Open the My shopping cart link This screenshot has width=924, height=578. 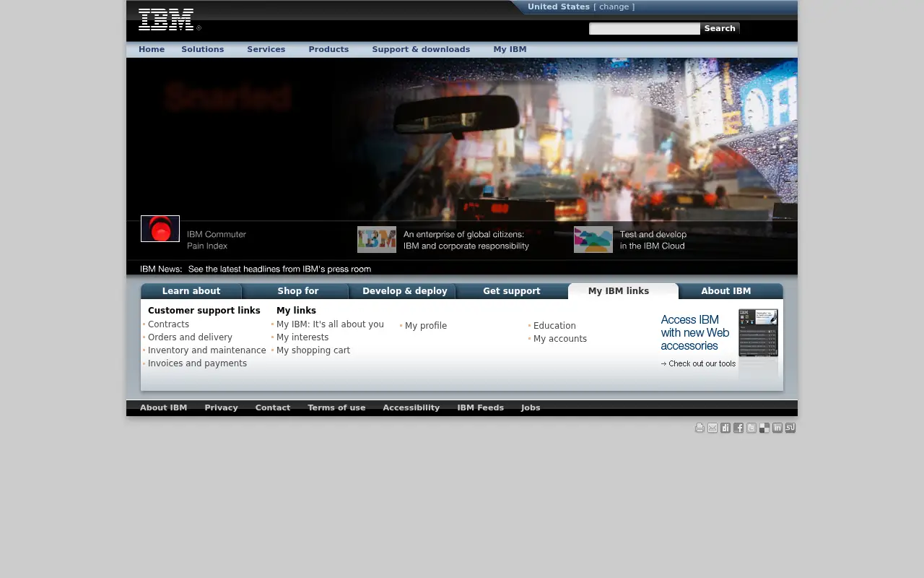313,350
